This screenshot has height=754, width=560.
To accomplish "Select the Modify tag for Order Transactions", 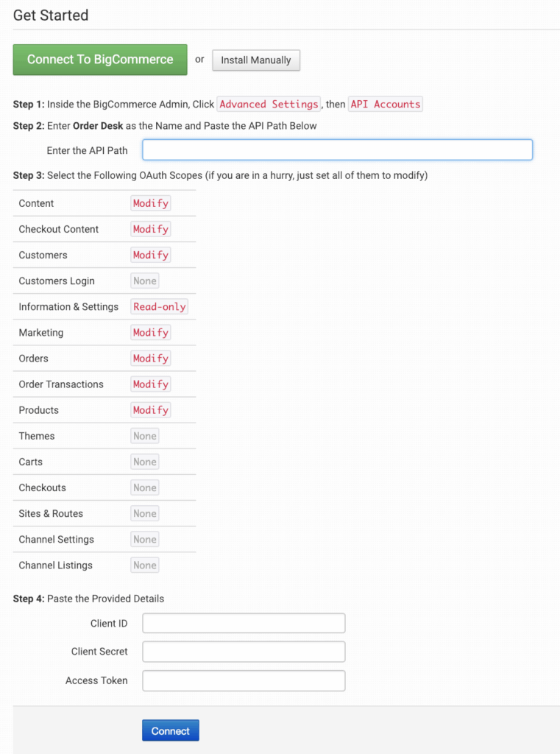I will pos(151,384).
